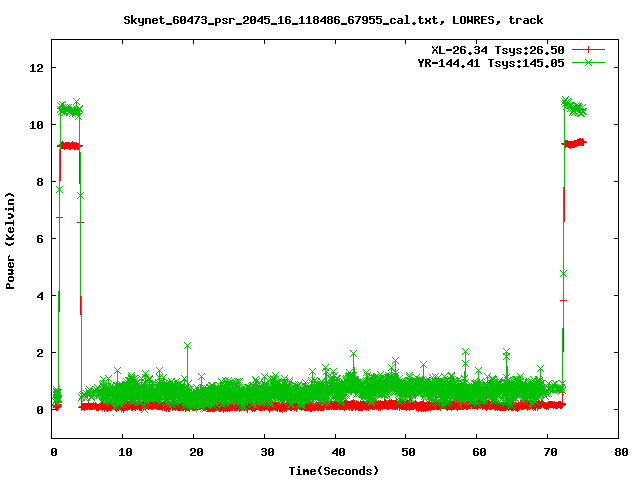Click the x-axis tick label 60
Screen dimensions: 640x480
pos(480,452)
